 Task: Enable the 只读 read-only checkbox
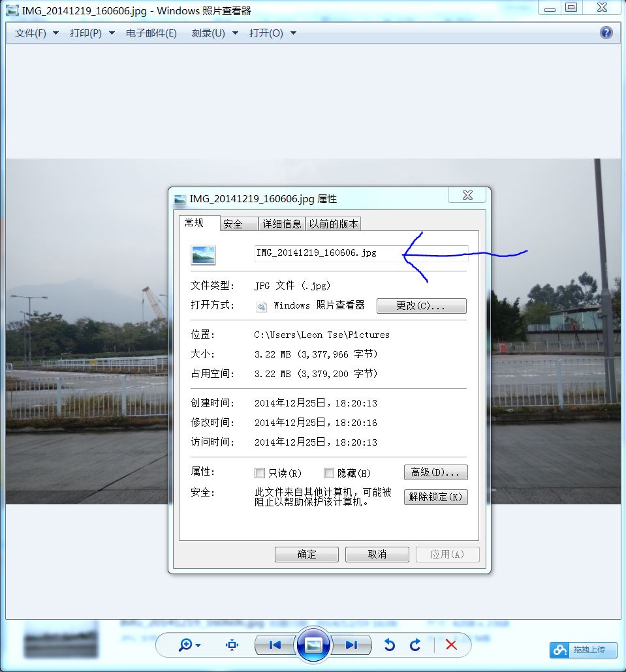(260, 473)
